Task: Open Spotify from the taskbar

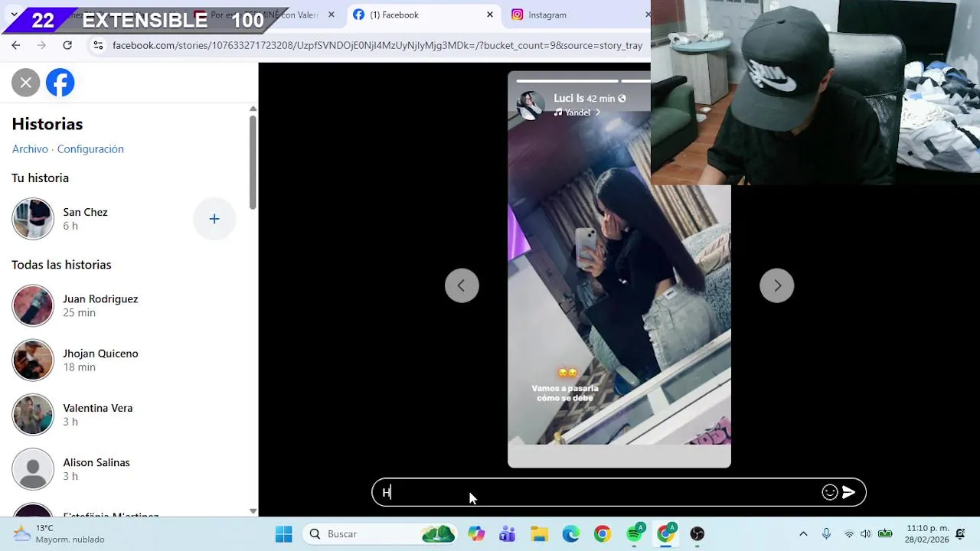Action: 635,534
